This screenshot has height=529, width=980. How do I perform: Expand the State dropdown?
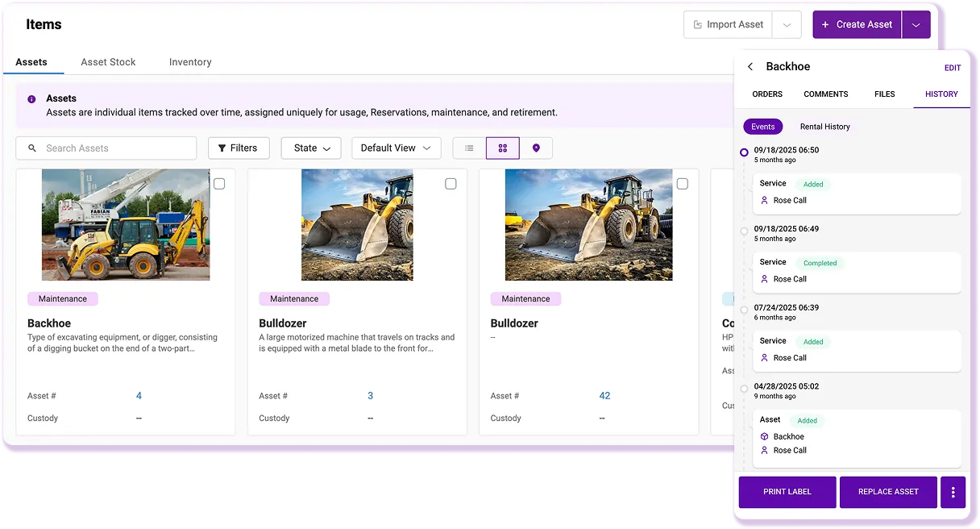point(311,148)
